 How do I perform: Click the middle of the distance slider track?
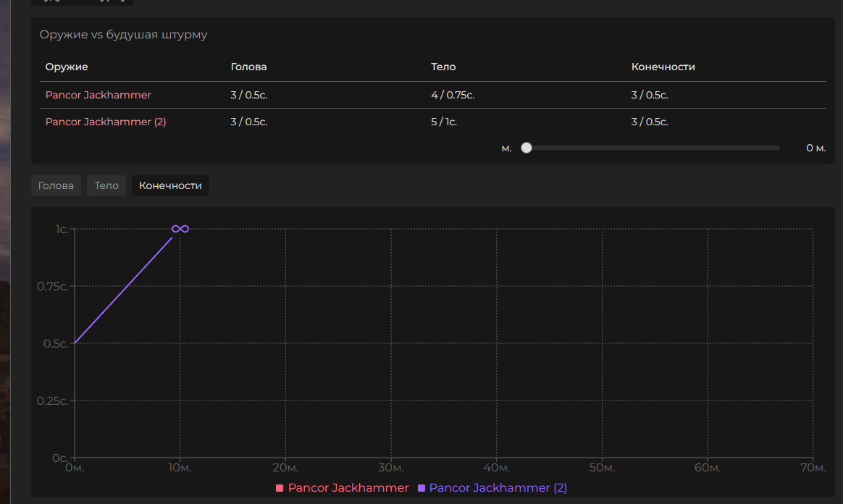(x=652, y=148)
